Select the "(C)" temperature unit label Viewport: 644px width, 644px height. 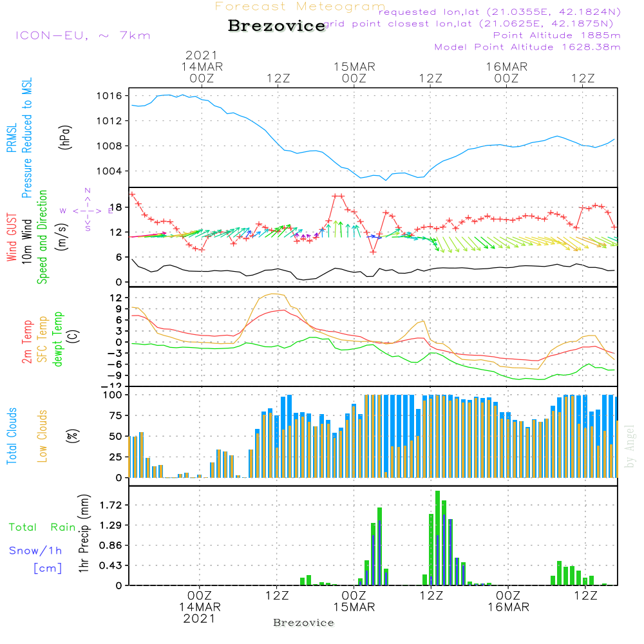(x=74, y=337)
